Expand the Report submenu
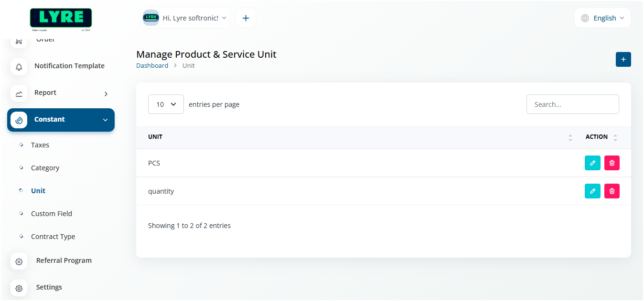Image resolution: width=644 pixels, height=301 pixels. (x=106, y=94)
